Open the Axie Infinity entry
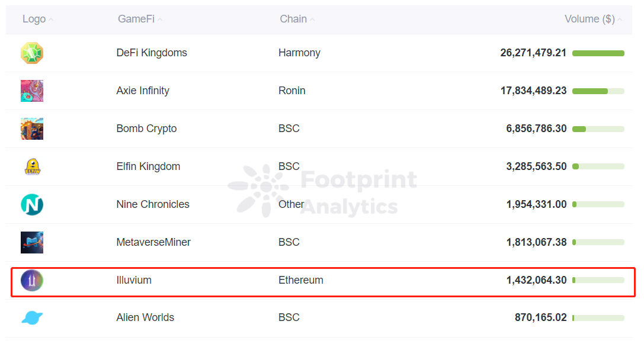The image size is (644, 350). point(142,91)
